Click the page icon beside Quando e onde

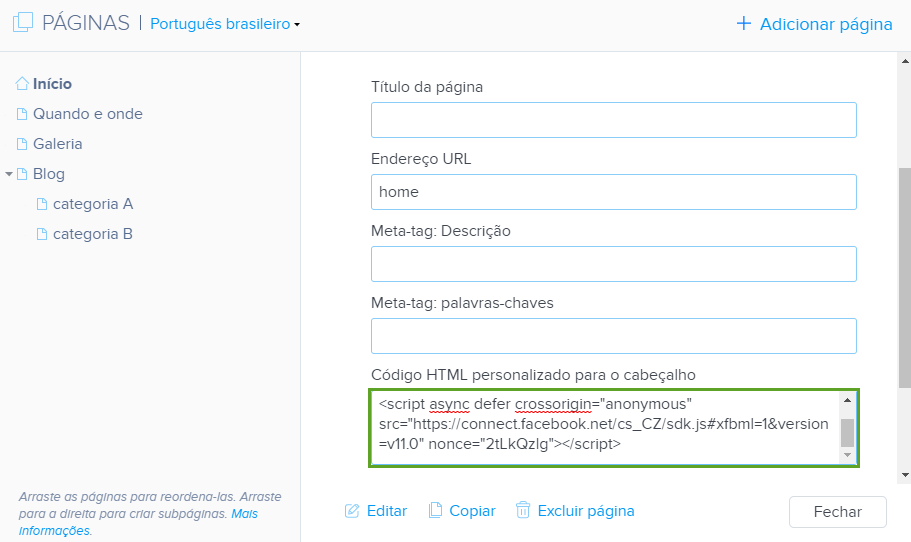click(x=22, y=114)
